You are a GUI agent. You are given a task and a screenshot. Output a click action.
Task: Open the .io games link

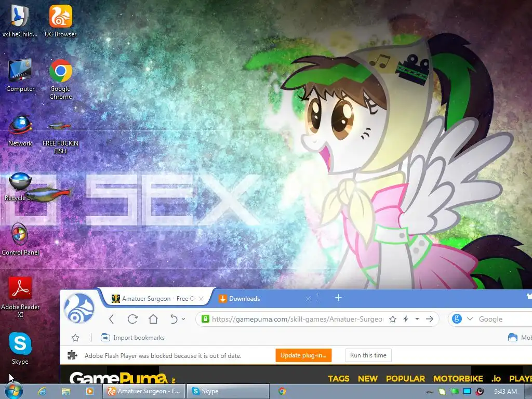pyautogui.click(x=496, y=379)
